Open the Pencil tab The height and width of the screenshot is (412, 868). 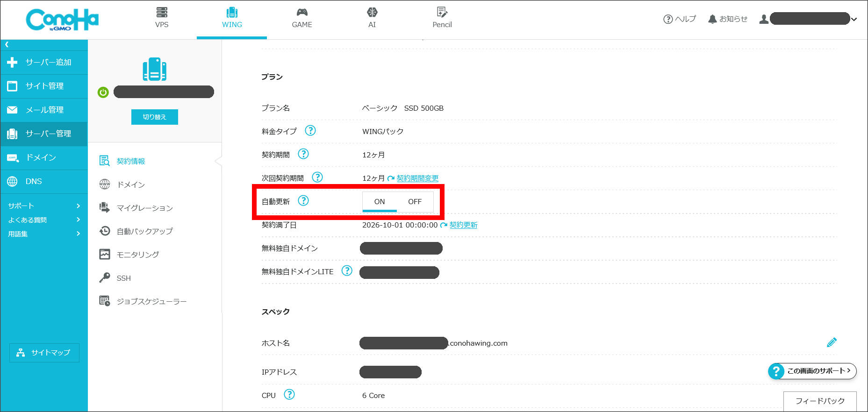coord(442,18)
